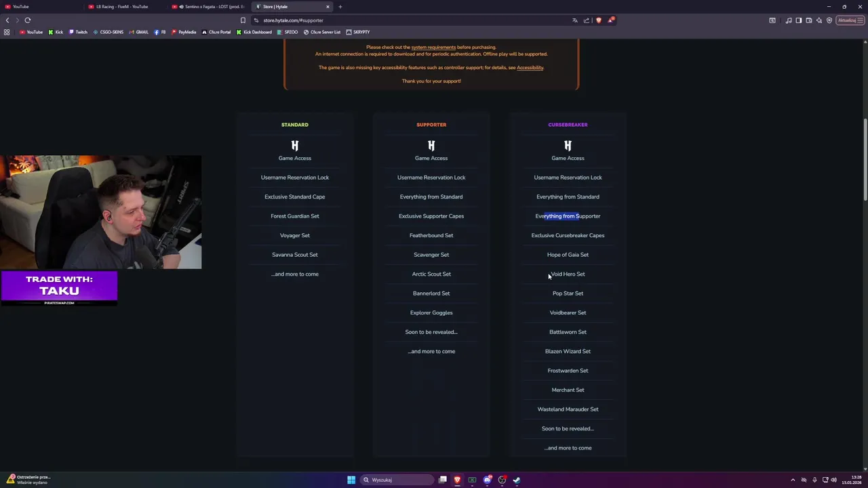
Task: Click Featherbound Set in Supporter column
Action: pos(431,235)
